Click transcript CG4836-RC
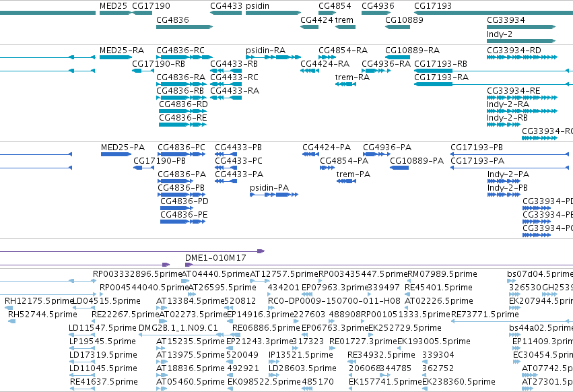 click(x=184, y=57)
